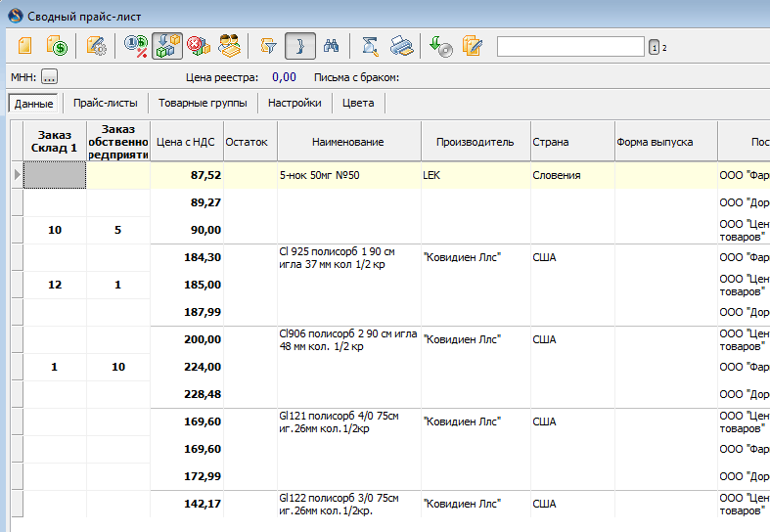Select the 5-нок 50мг №50 name cell
770x532 pixels.
coord(348,175)
